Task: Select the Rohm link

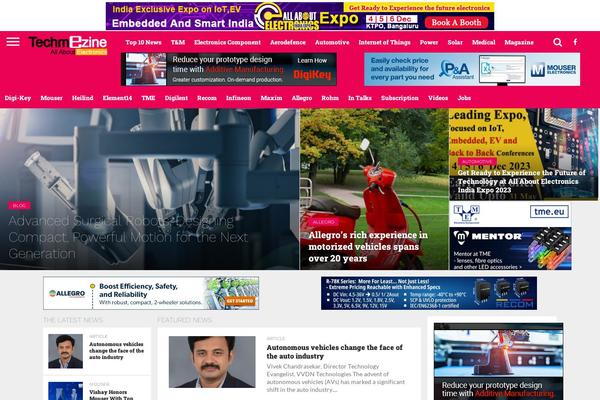Action: pos(330,98)
